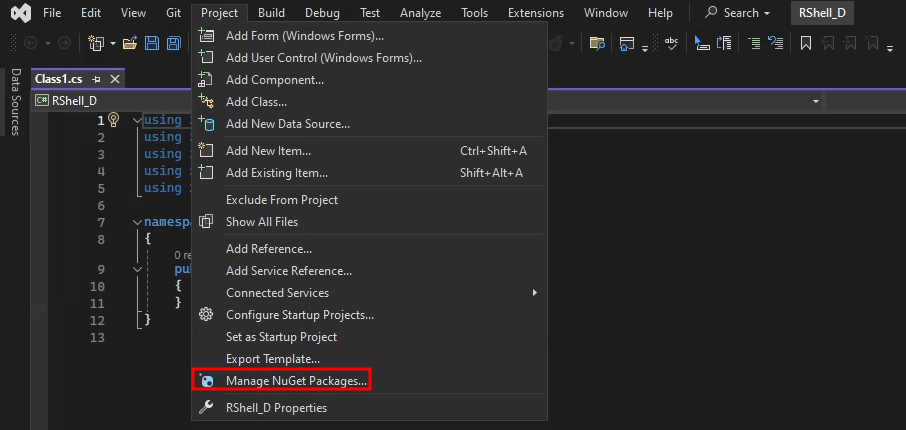Expand the Connected Services submenu

[535, 293]
